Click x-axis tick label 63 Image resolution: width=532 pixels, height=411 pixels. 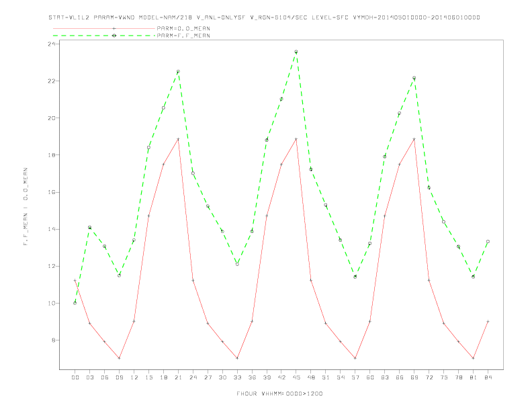point(385,377)
